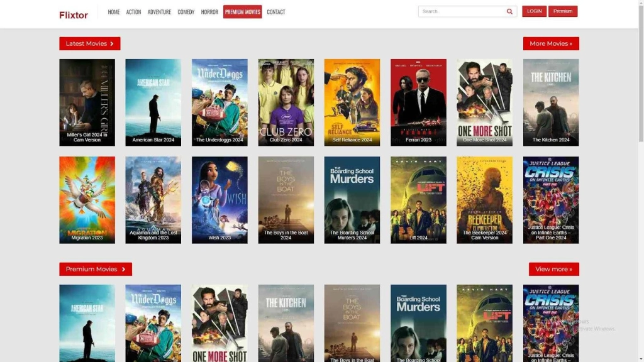The width and height of the screenshot is (644, 362).
Task: Open the Self Reliance 2024 poster
Action: [x=352, y=102]
